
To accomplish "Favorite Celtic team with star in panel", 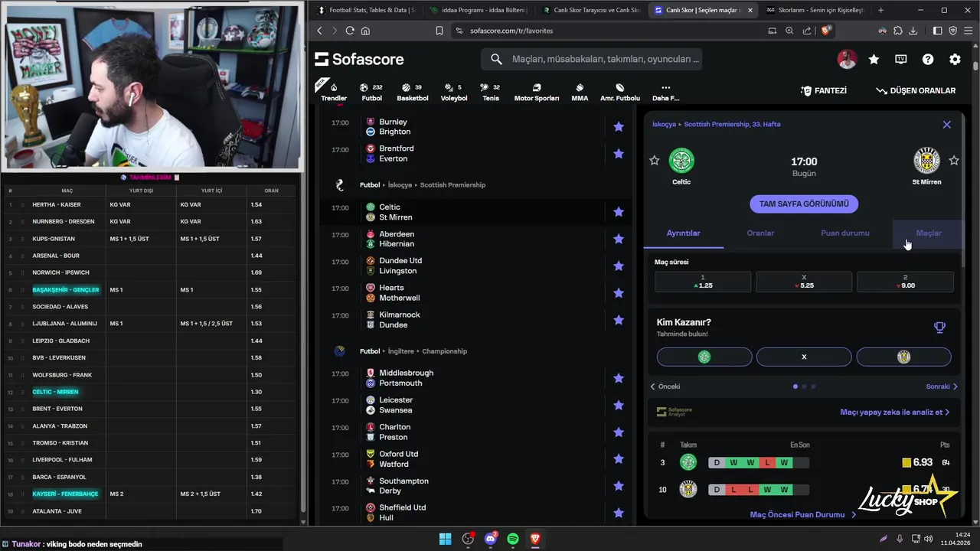I will click(655, 161).
